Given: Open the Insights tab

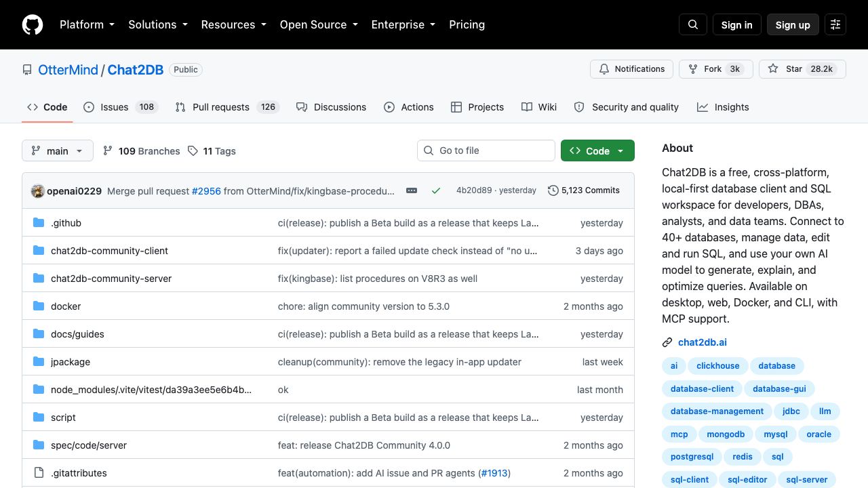Looking at the screenshot, I should coord(723,107).
